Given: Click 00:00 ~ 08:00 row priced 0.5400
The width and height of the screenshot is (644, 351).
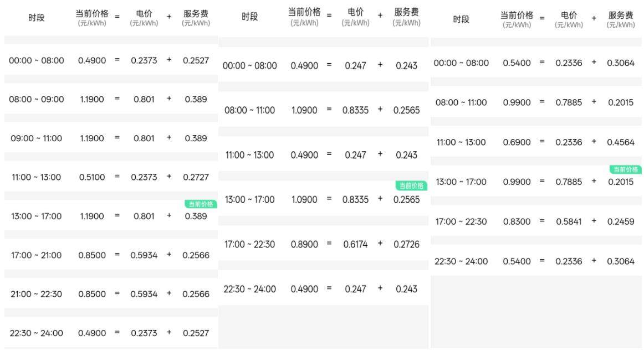Looking at the screenshot, I should point(461,63).
